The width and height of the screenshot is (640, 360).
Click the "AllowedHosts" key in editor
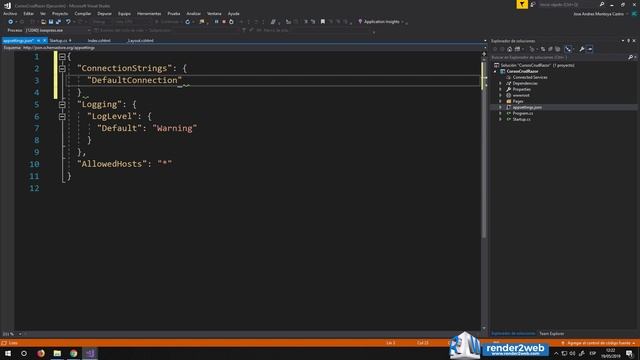112,164
